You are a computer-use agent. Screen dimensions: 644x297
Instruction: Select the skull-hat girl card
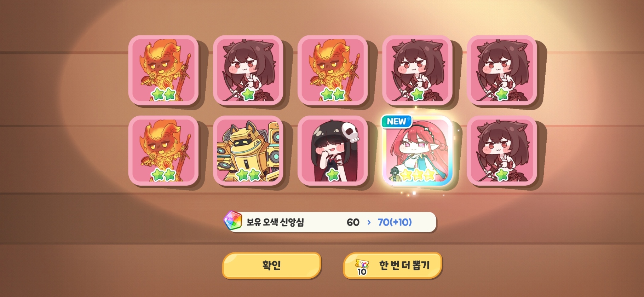333,151
